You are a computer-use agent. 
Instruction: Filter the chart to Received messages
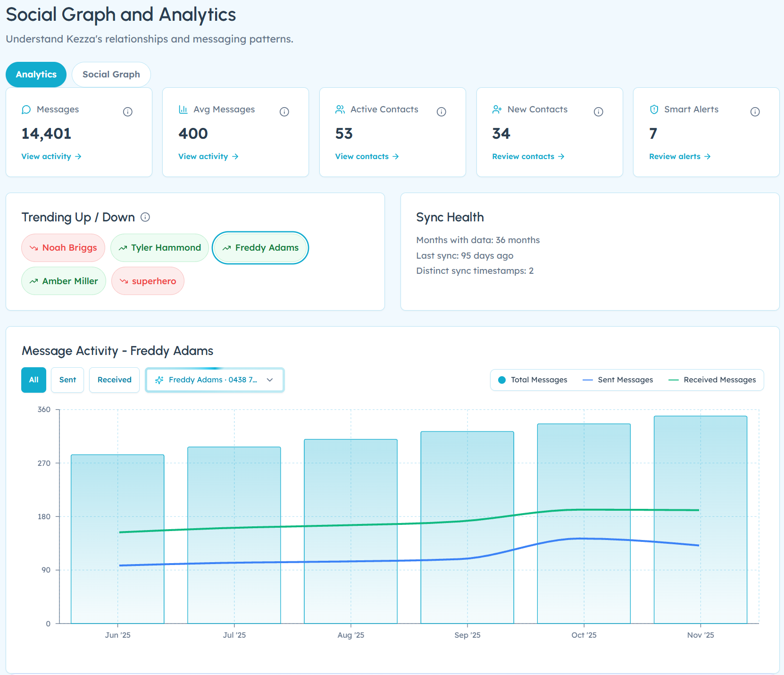coord(115,380)
